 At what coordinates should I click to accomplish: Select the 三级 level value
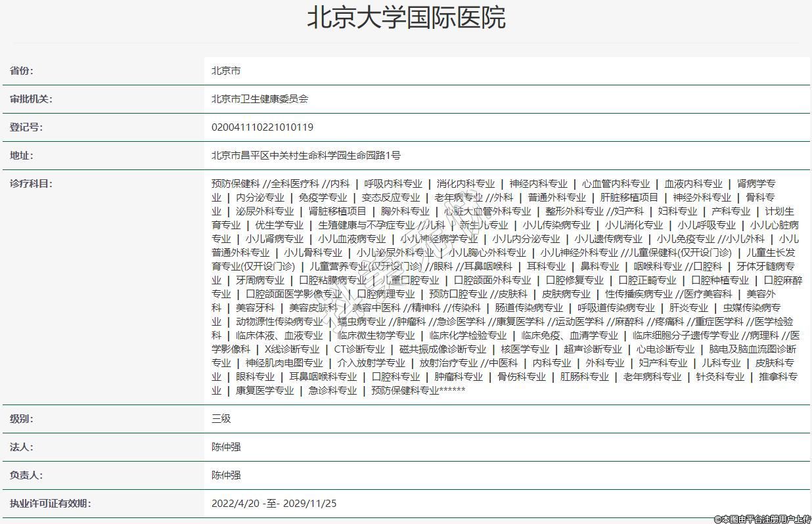coord(221,419)
